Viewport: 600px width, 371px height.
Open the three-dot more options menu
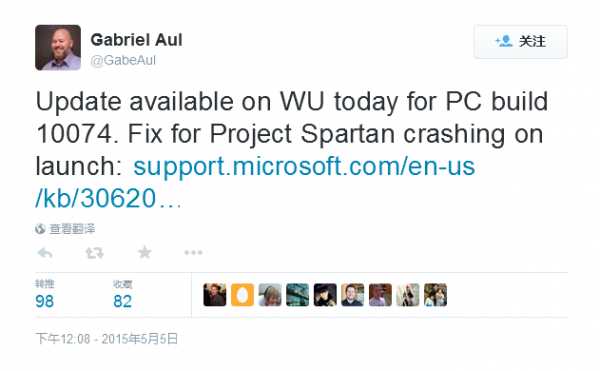pyautogui.click(x=193, y=252)
